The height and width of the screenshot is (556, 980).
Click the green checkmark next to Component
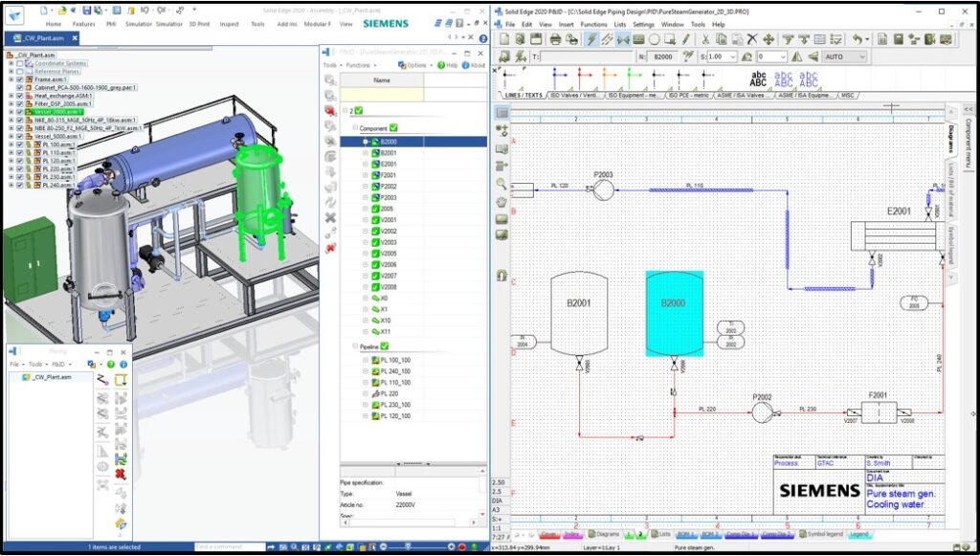click(394, 127)
